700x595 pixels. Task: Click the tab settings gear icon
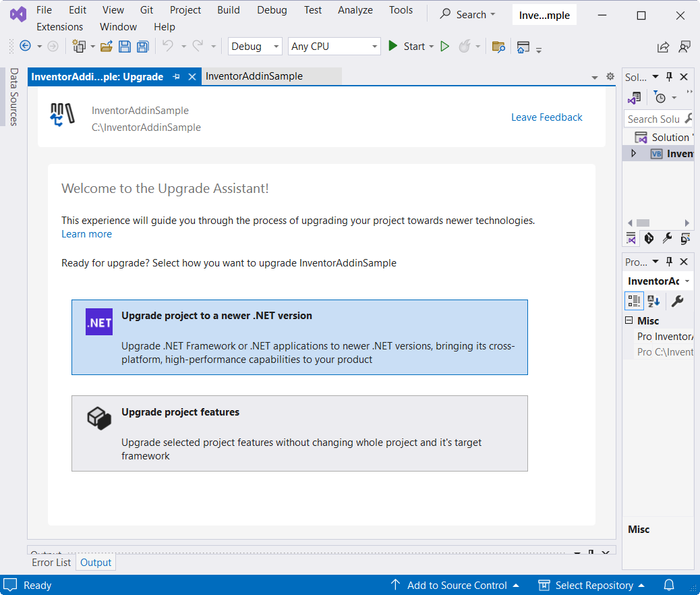(610, 76)
